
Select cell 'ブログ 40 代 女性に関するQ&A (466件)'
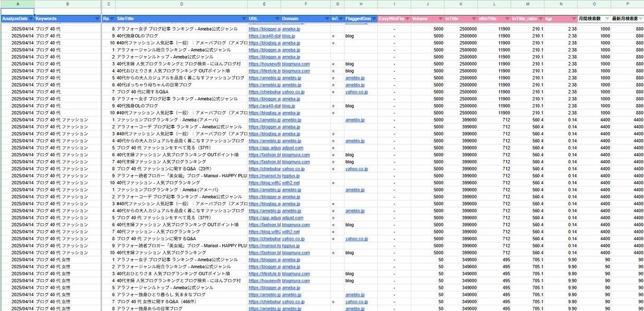click(x=182, y=302)
